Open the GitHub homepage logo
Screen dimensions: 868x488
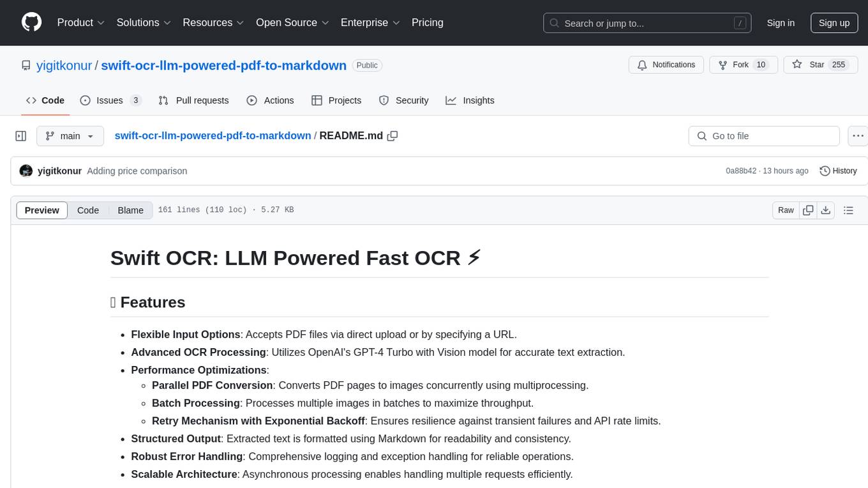(x=31, y=22)
